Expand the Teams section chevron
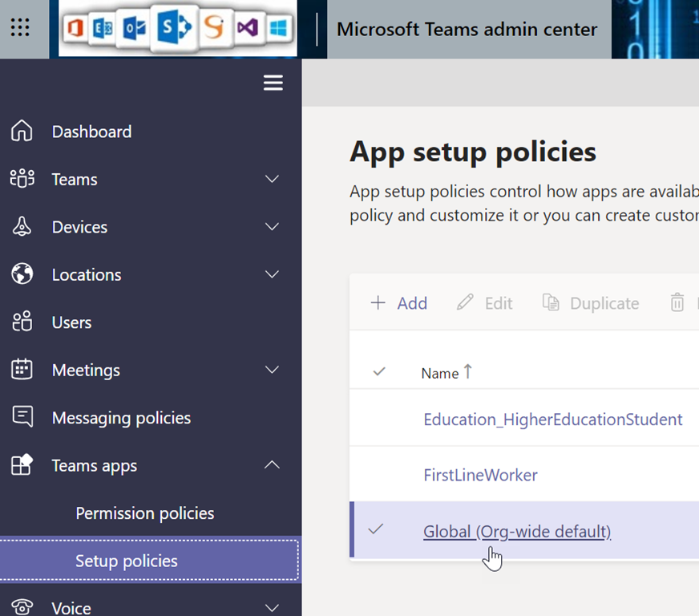The image size is (699, 616). click(x=273, y=179)
